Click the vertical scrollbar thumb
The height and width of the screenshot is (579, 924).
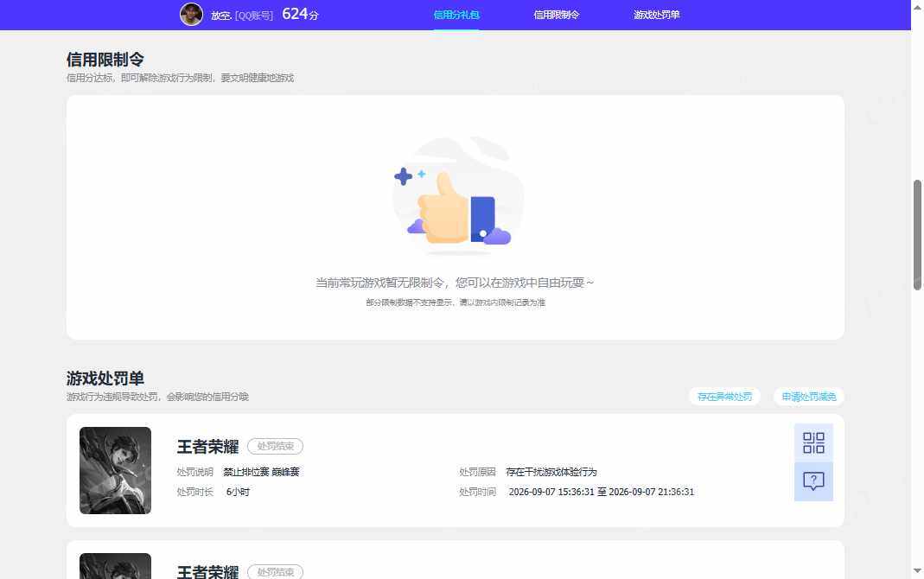point(917,235)
